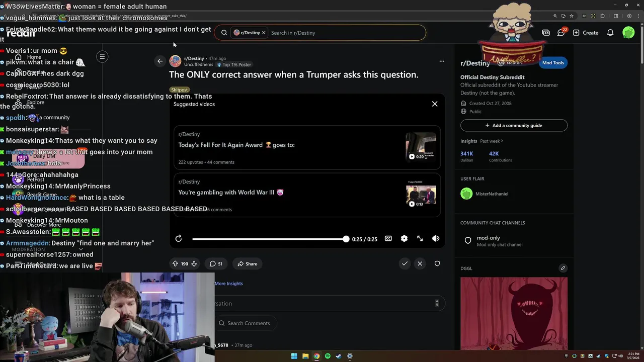644x362 pixels.
Task: Select the Shitpost flair tag
Action: pos(179,90)
